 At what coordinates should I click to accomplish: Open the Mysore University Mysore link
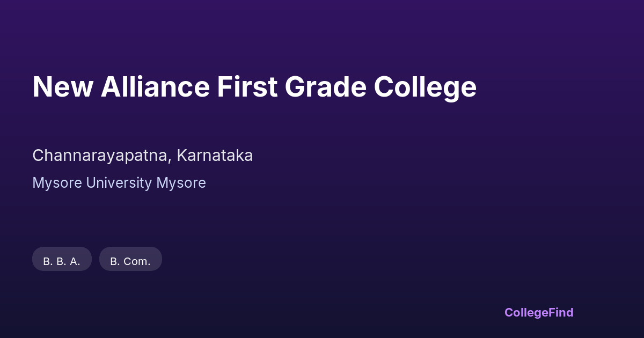click(x=119, y=183)
